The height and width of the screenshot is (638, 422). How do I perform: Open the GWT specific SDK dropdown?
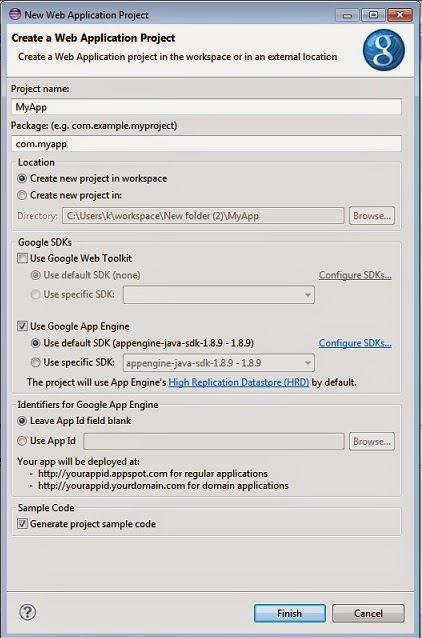[x=219, y=295]
